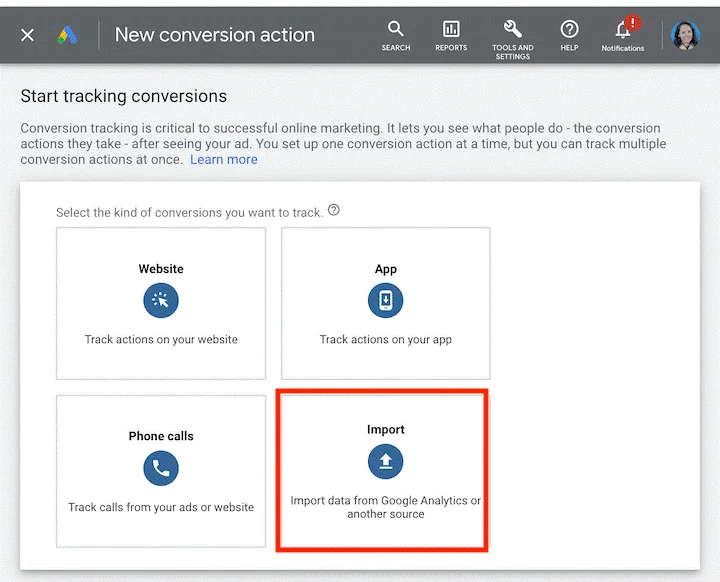Image resolution: width=720 pixels, height=582 pixels.
Task: Click the App phone download icon
Action: [386, 300]
